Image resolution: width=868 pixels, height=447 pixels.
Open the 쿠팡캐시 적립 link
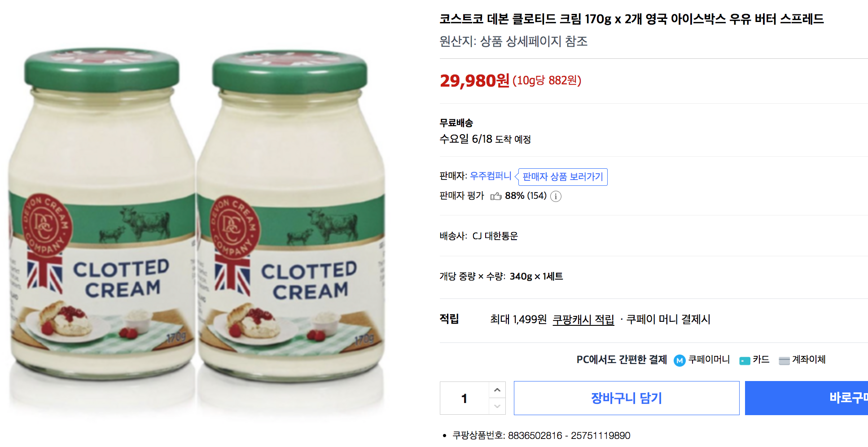coord(583,320)
